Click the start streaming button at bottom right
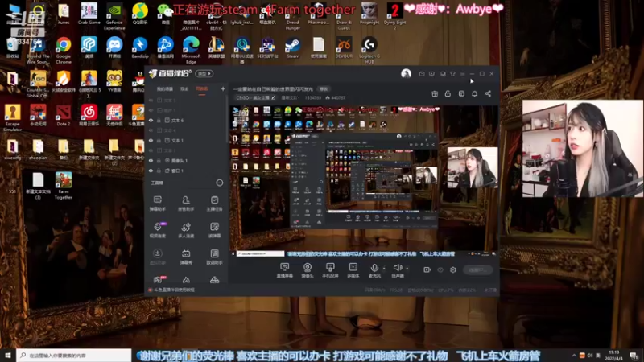The height and width of the screenshot is (362, 644). (x=477, y=269)
